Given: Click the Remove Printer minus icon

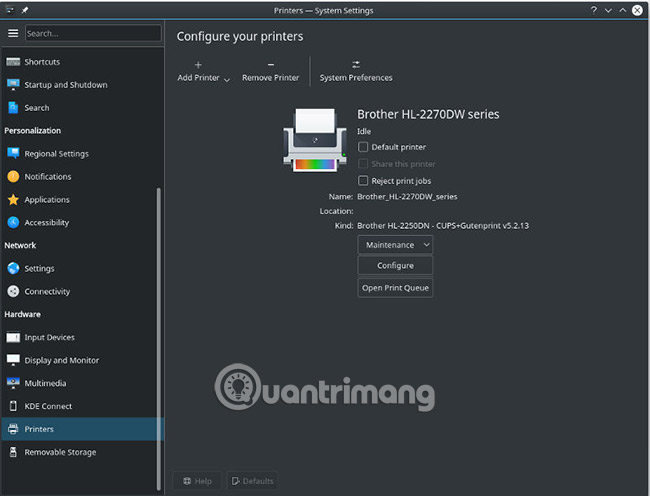Looking at the screenshot, I should (x=270, y=65).
